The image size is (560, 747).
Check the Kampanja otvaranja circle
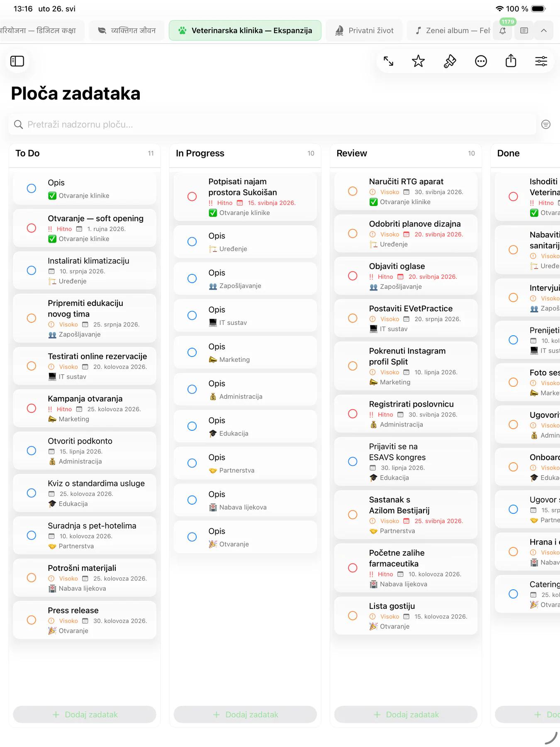click(x=32, y=408)
